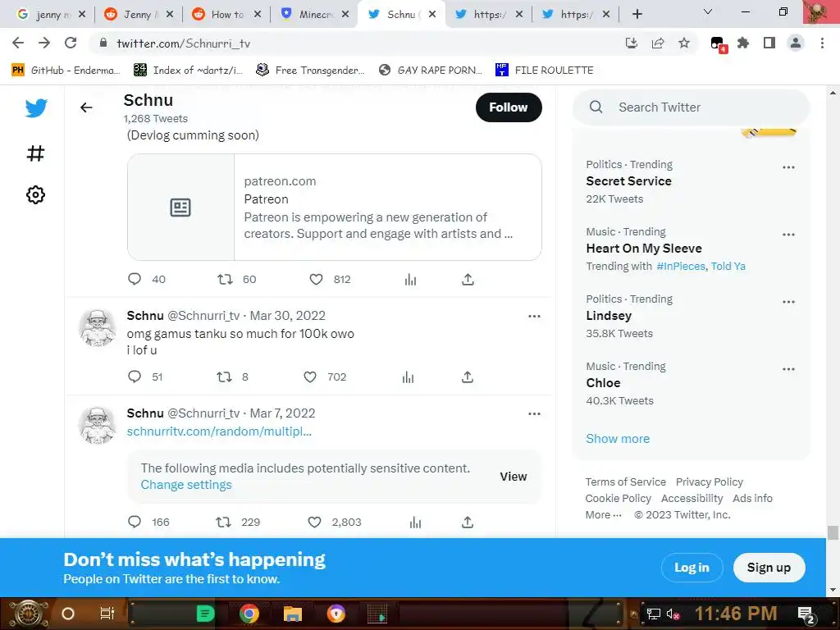Reload the page in Chrome

pos(71,43)
